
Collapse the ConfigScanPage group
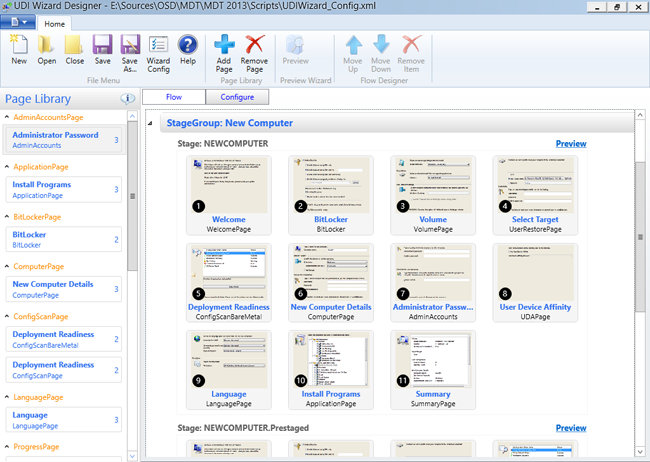pos(5,316)
